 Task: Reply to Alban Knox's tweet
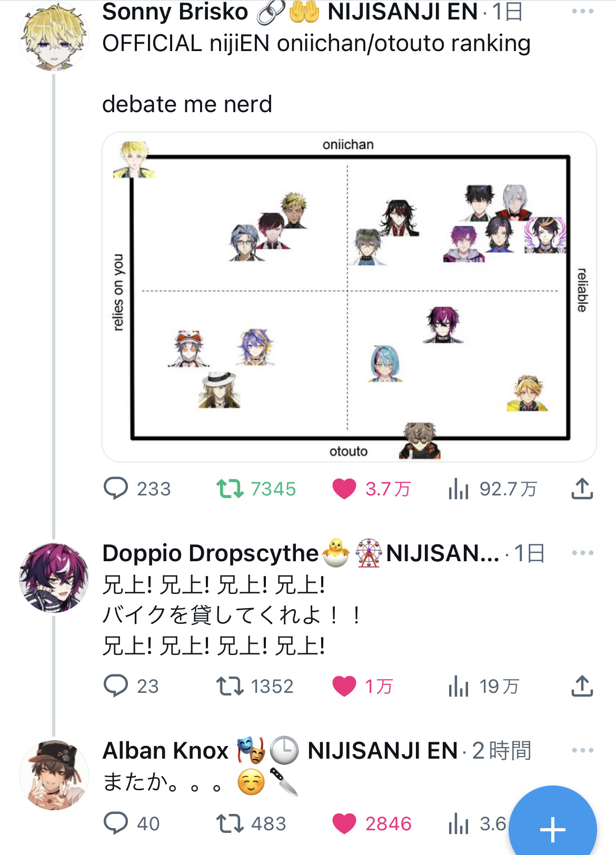132,823
